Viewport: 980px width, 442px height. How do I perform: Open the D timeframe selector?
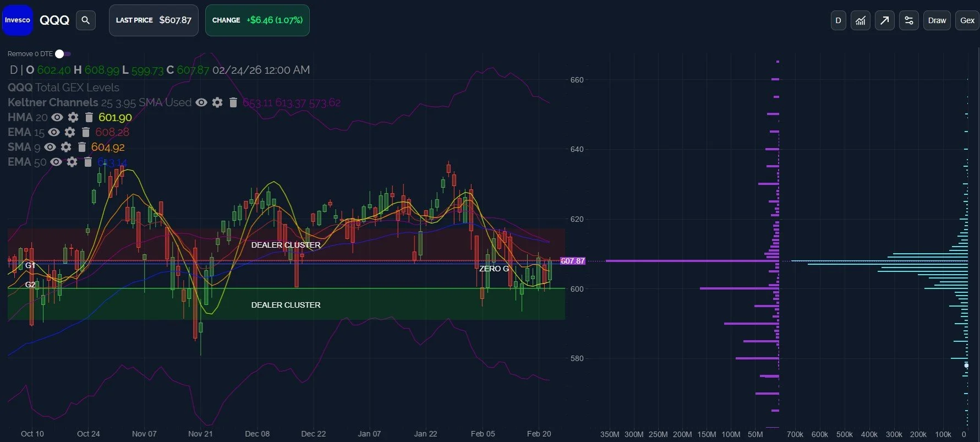(838, 20)
